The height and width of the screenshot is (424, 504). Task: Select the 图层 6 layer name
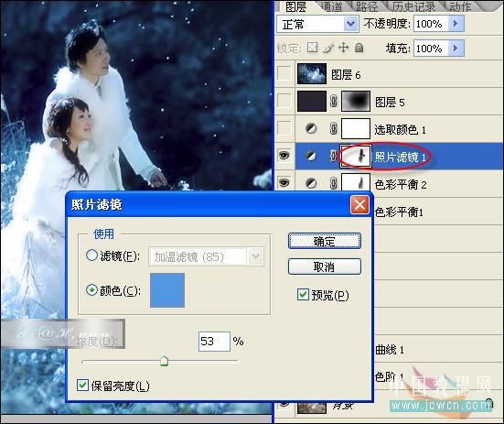[x=346, y=75]
